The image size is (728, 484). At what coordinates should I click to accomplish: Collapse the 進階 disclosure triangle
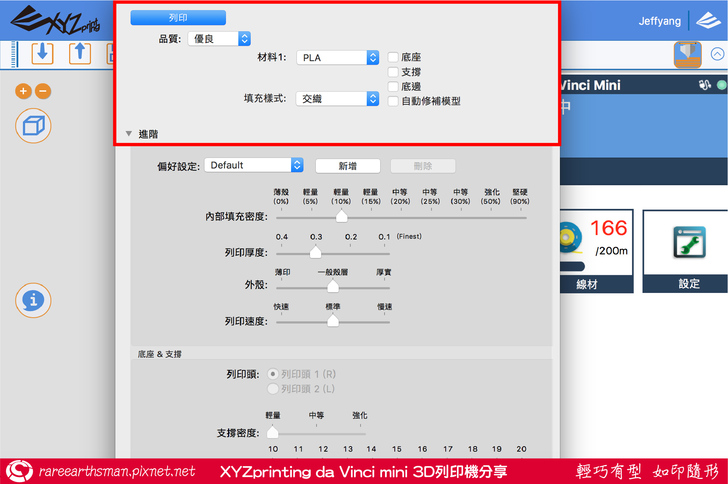click(129, 134)
